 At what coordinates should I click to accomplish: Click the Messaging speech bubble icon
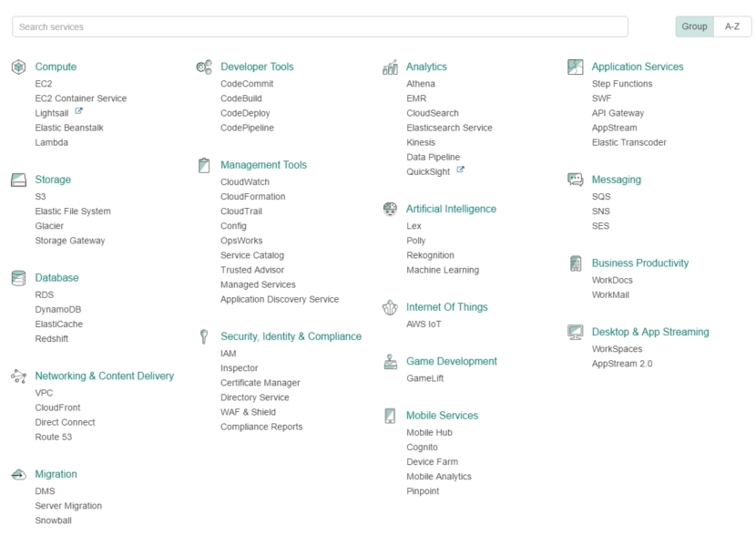575,180
